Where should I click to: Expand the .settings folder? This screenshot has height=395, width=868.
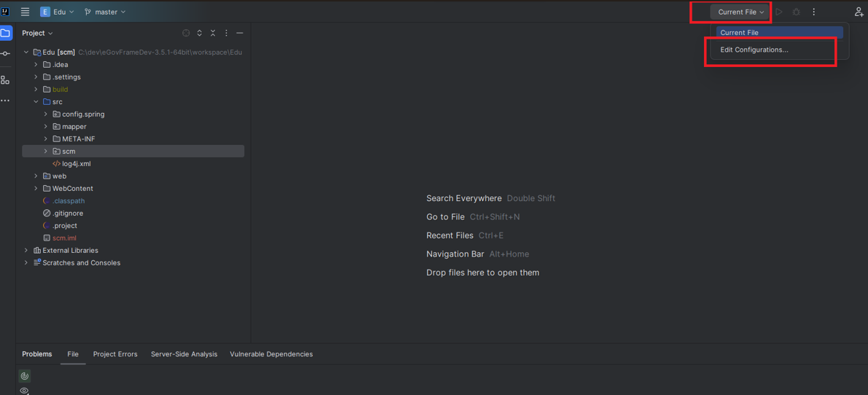point(36,77)
